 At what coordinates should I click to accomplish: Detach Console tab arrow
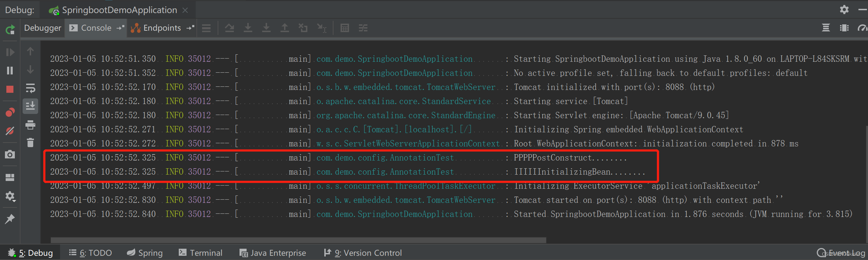120,28
